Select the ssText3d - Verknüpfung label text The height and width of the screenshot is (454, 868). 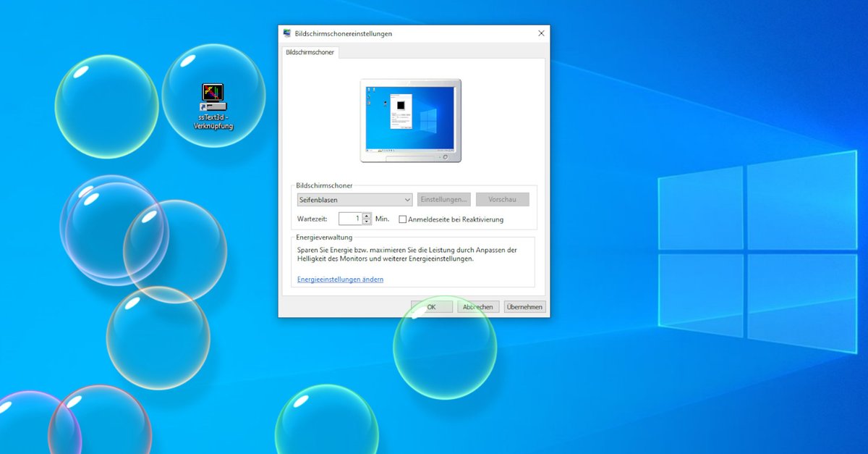(x=215, y=120)
